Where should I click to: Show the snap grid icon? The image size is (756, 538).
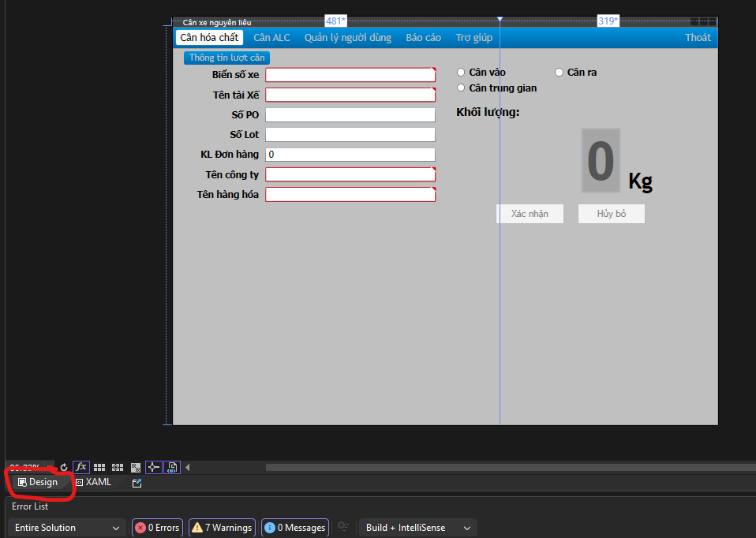click(x=99, y=467)
